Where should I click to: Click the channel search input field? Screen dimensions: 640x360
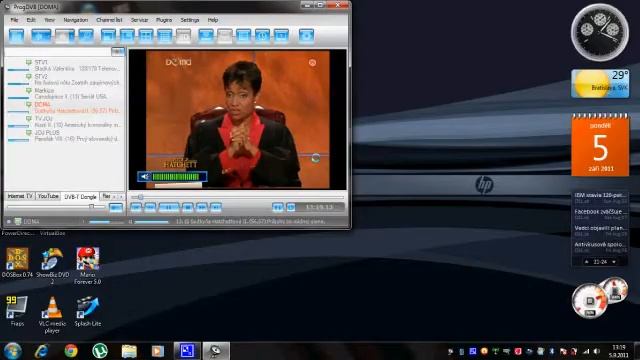click(x=58, y=51)
